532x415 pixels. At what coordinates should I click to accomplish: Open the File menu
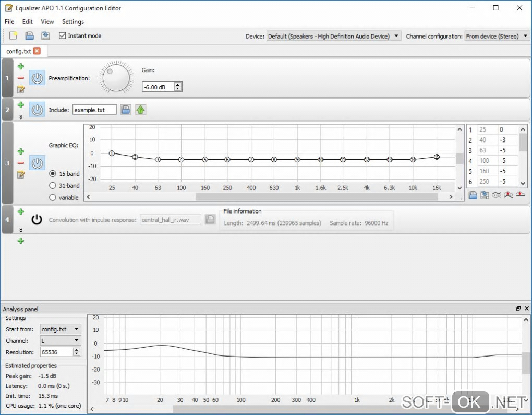point(9,22)
